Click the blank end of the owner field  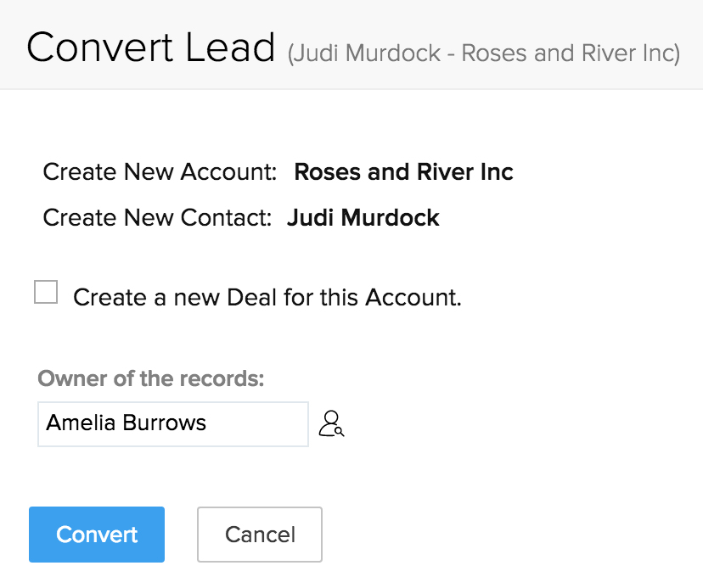(x=272, y=423)
